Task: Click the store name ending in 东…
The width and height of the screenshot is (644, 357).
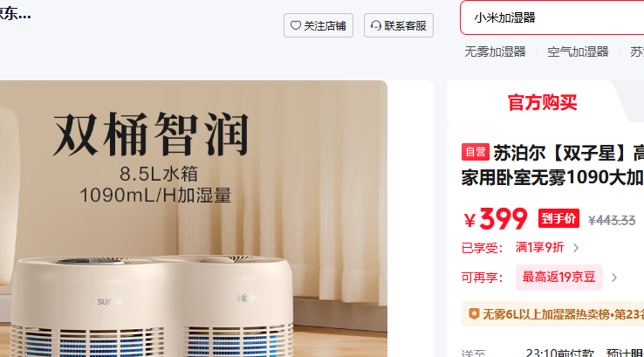Action: pos(15,14)
